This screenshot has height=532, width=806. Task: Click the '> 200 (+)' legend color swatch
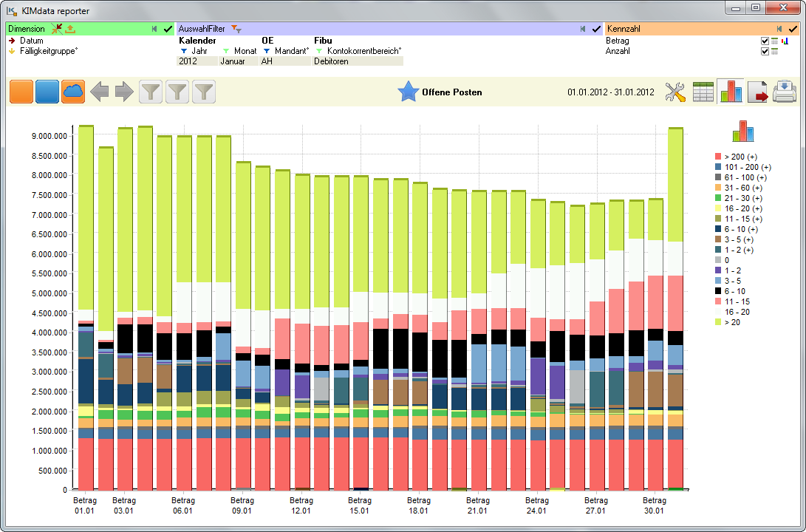coord(717,157)
